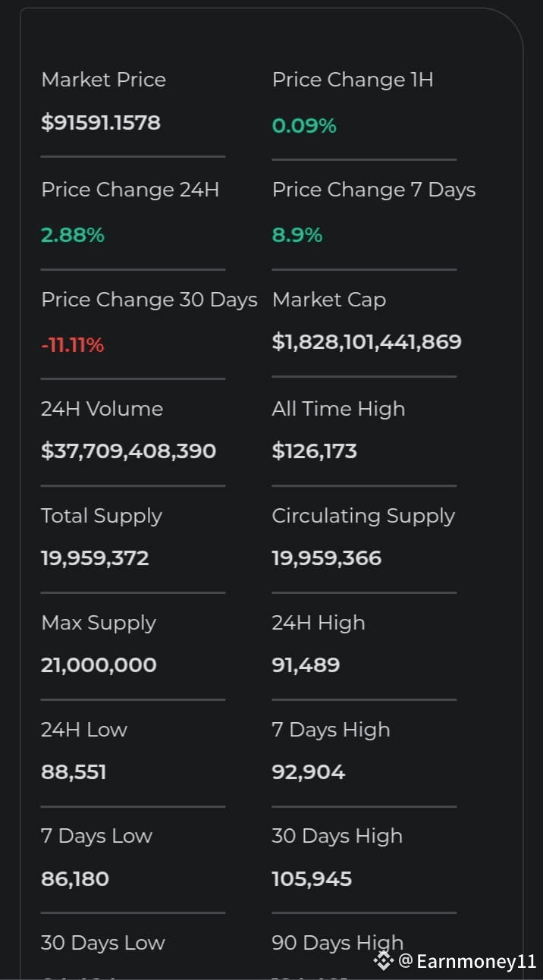Click the 2.88% green value
The width and height of the screenshot is (543, 980).
pos(73,235)
